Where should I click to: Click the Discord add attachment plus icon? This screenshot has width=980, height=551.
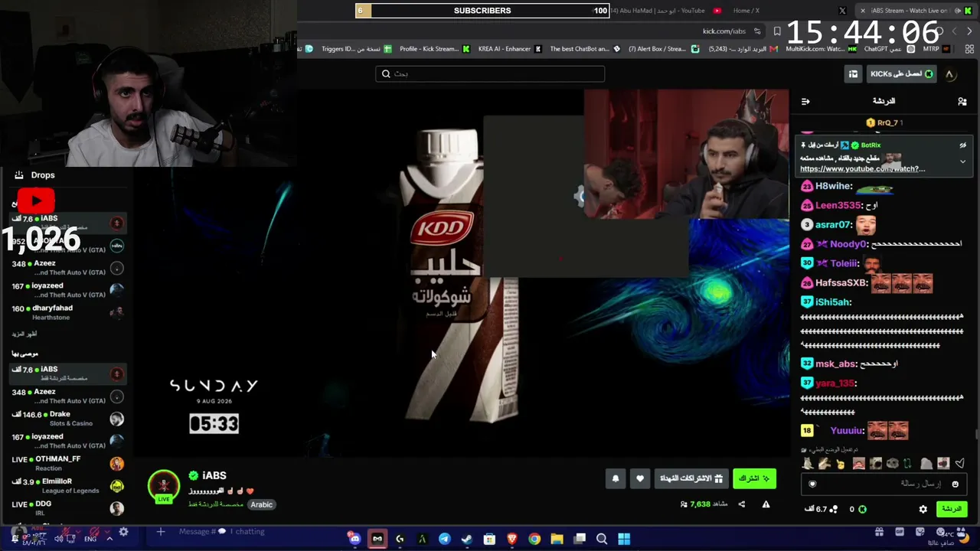pyautogui.click(x=161, y=532)
